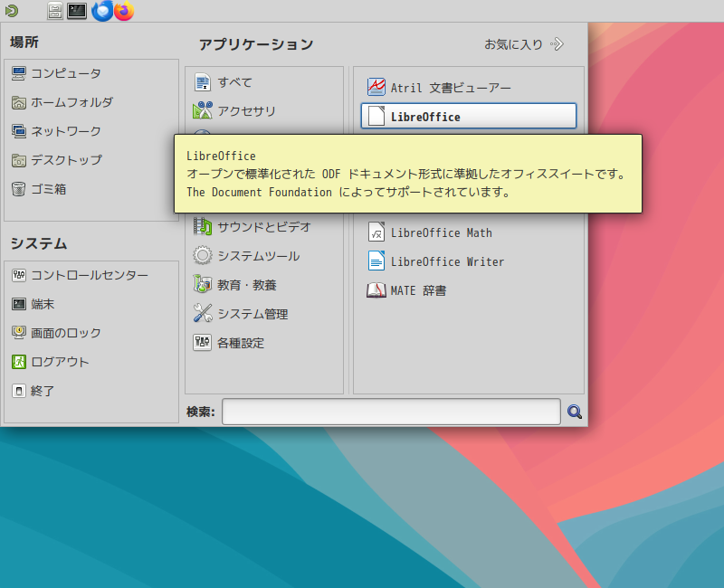Click the お気に入り arrow icon
The height and width of the screenshot is (588, 724).
[557, 44]
